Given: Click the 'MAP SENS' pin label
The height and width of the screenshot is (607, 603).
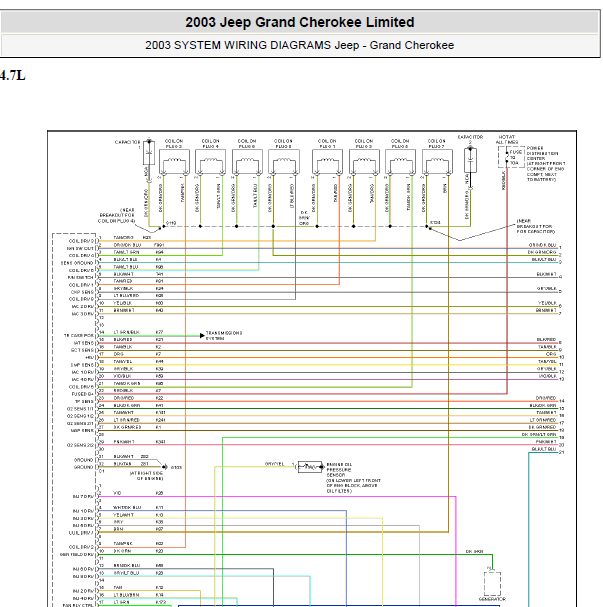Looking at the screenshot, I should [x=82, y=430].
